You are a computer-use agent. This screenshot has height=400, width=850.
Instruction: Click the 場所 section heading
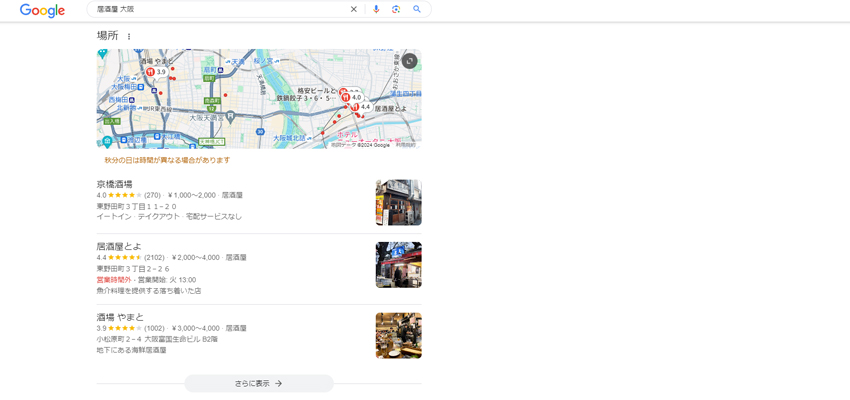107,36
